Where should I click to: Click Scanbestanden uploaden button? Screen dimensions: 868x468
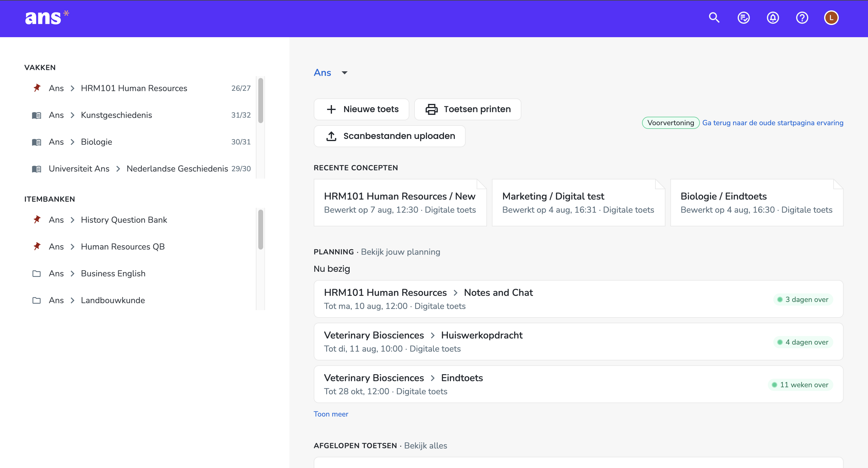pos(390,136)
